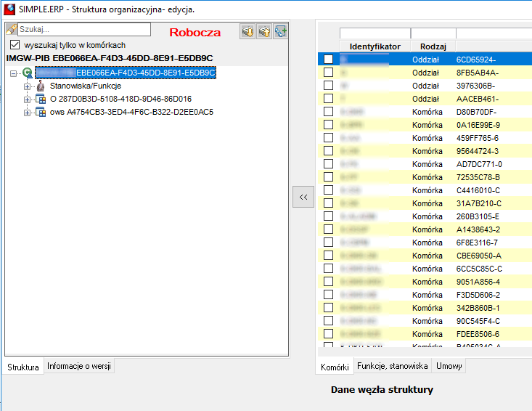Image resolution: width=532 pixels, height=411 pixels.
Task: Sort by Rodzaj column header
Action: tap(433, 46)
